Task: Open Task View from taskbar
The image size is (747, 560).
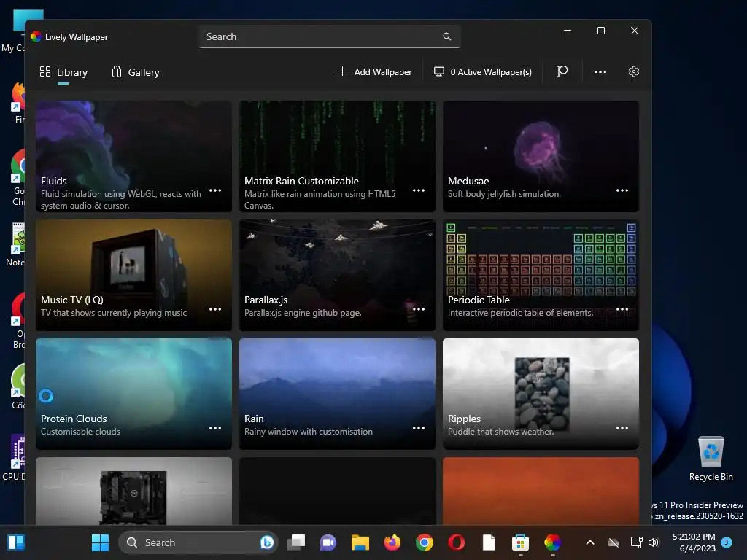Action: click(x=296, y=542)
